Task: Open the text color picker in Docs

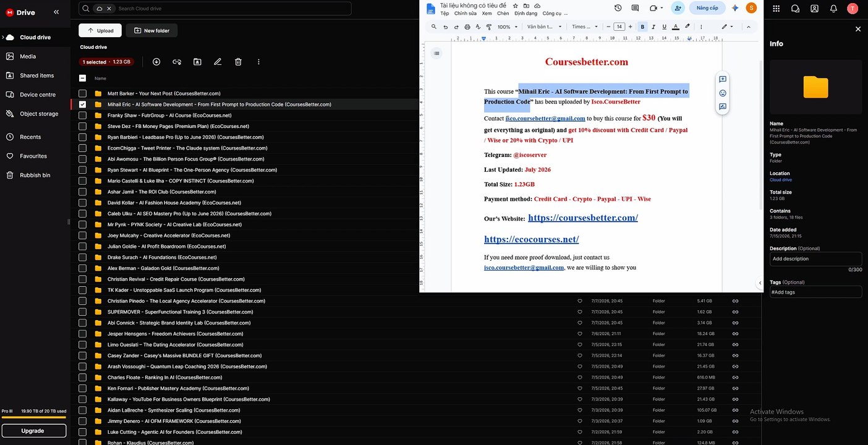Action: click(x=676, y=27)
